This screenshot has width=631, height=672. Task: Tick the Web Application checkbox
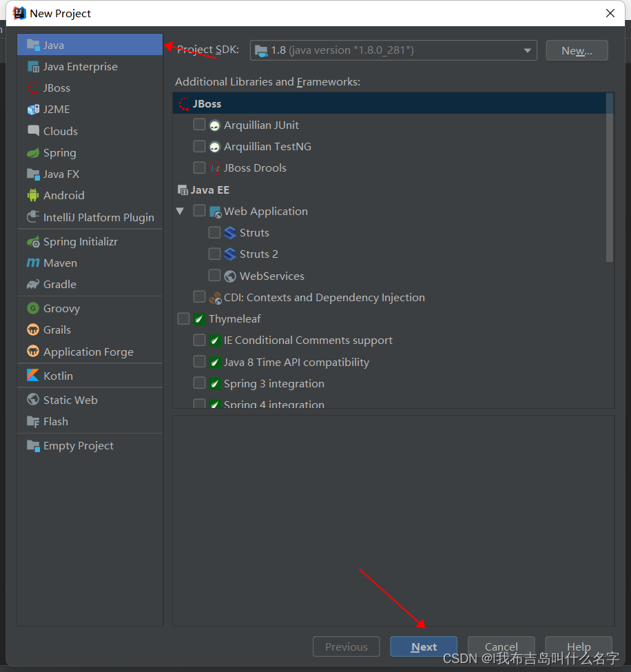tap(199, 210)
